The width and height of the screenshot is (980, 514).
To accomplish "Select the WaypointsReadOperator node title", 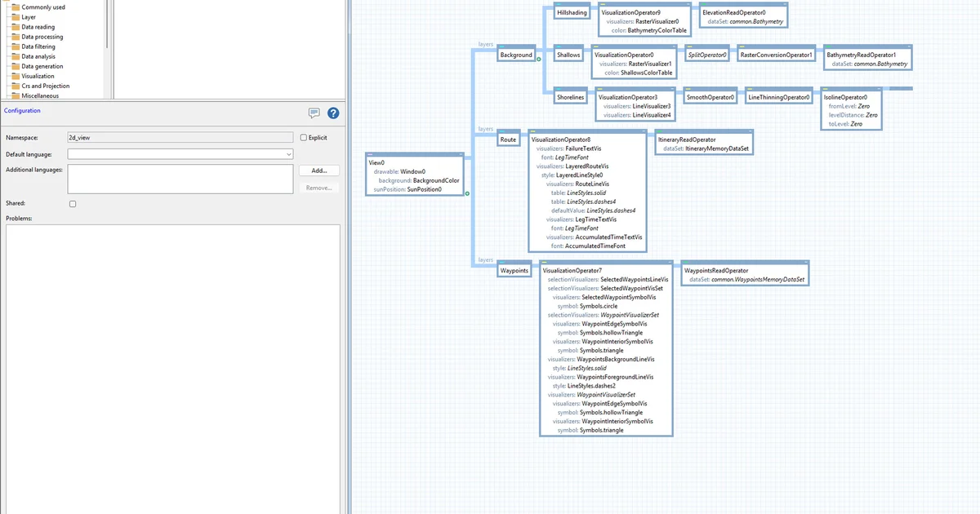I will tap(715, 270).
